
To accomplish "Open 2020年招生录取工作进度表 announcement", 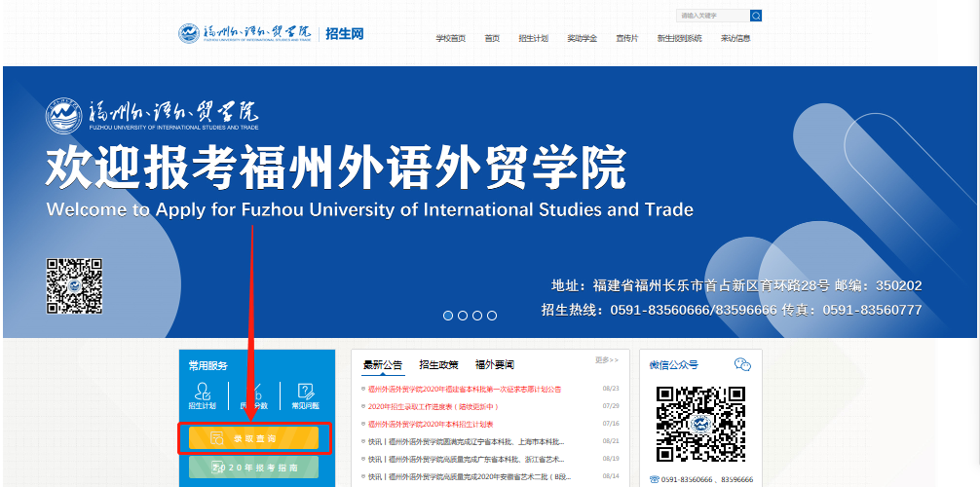I will click(433, 406).
